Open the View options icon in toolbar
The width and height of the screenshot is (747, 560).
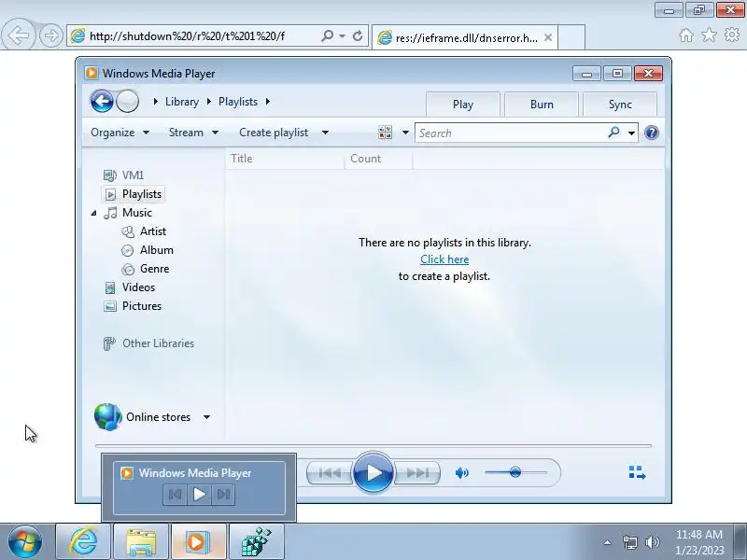385,133
